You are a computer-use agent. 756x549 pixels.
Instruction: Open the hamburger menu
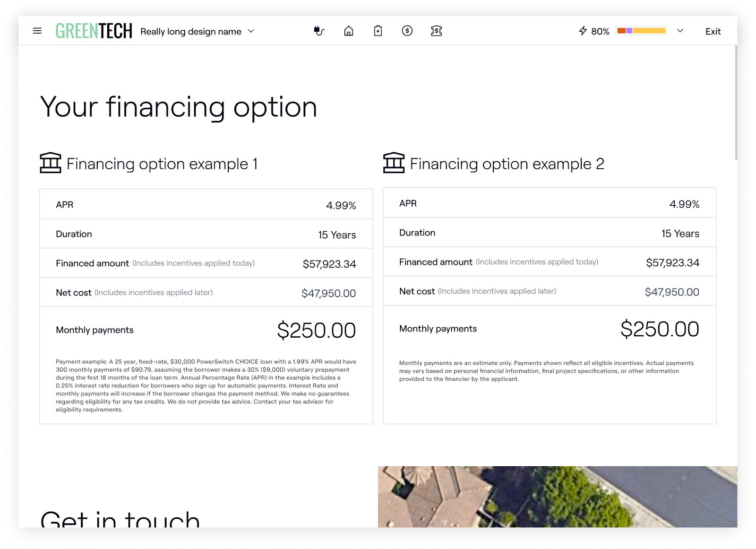pyautogui.click(x=37, y=31)
